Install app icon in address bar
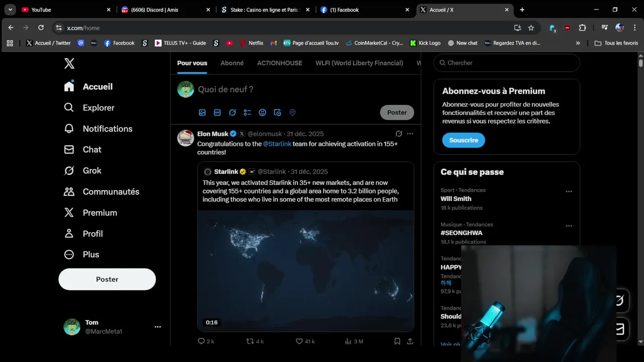Image resolution: width=644 pixels, height=362 pixels. (517, 28)
